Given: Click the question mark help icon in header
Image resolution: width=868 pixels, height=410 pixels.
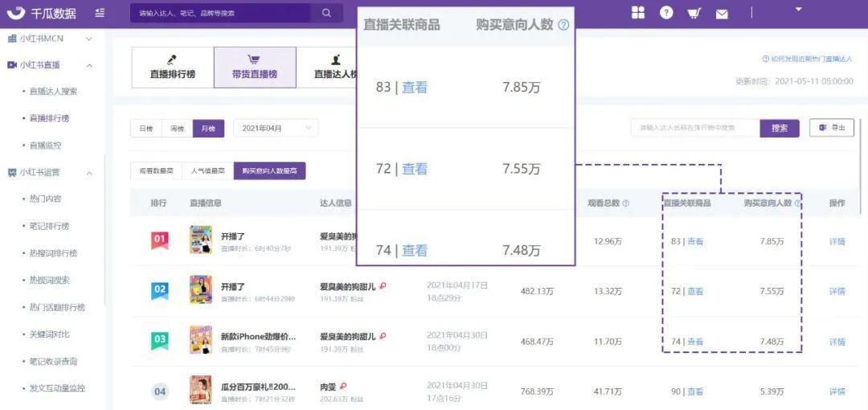Looking at the screenshot, I should (x=666, y=13).
